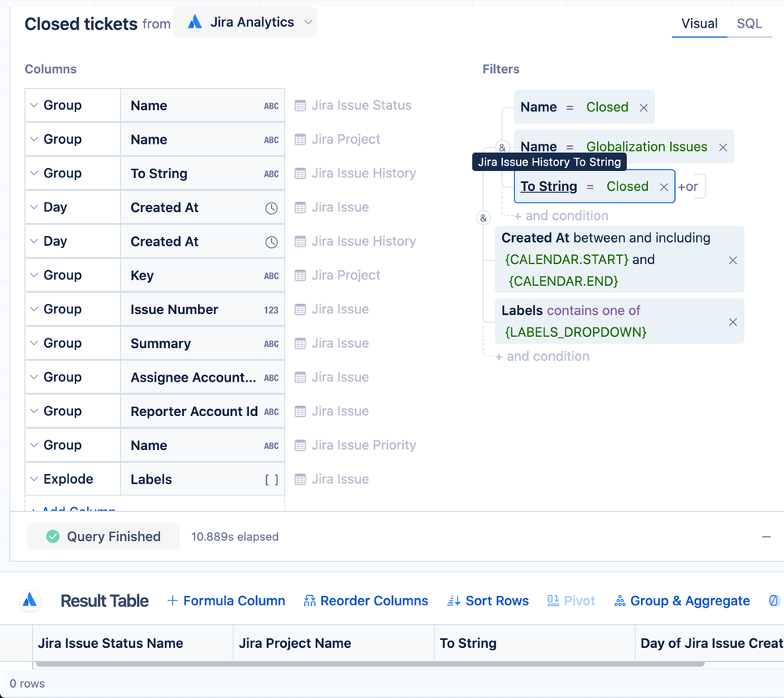Viewport: 784px width, 698px height.
Task: Click the 123 type icon for Issue Number
Action: click(271, 310)
